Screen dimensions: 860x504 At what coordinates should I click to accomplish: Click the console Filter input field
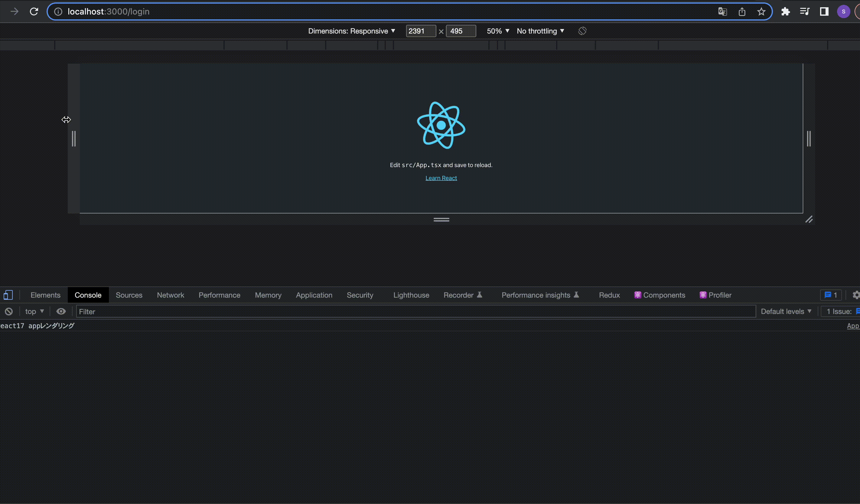[x=415, y=311]
